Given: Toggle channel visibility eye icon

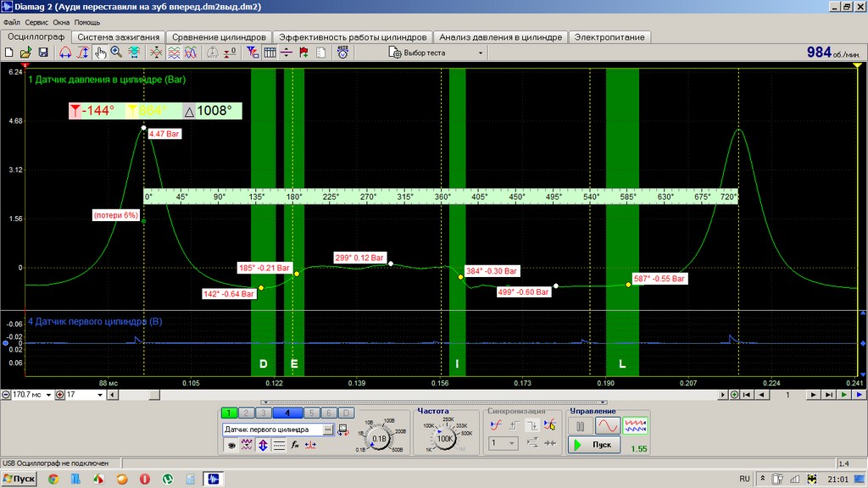Looking at the screenshot, I should pyautogui.click(x=231, y=445).
